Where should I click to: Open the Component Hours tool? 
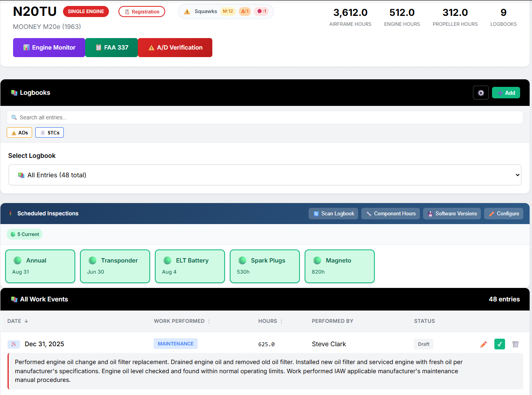coord(390,213)
